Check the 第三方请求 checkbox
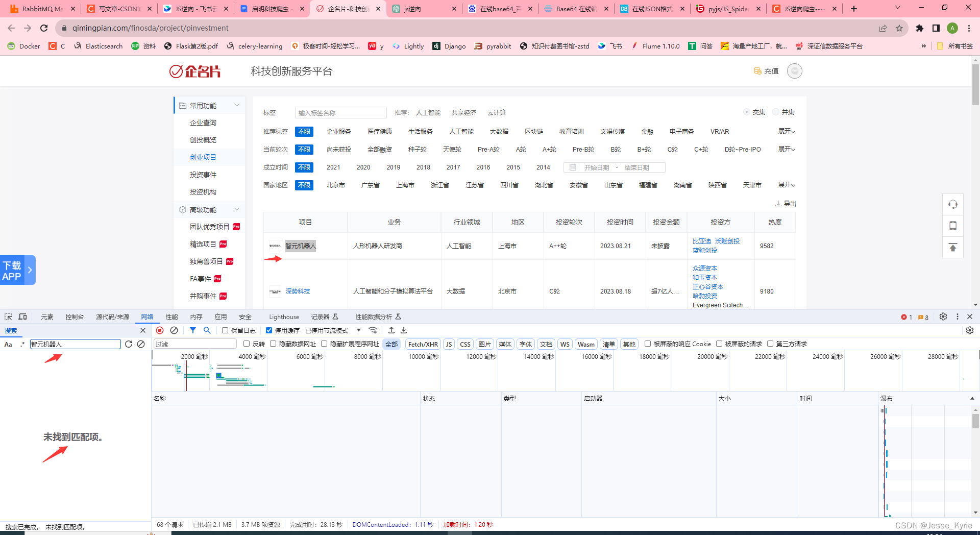 (x=770, y=344)
